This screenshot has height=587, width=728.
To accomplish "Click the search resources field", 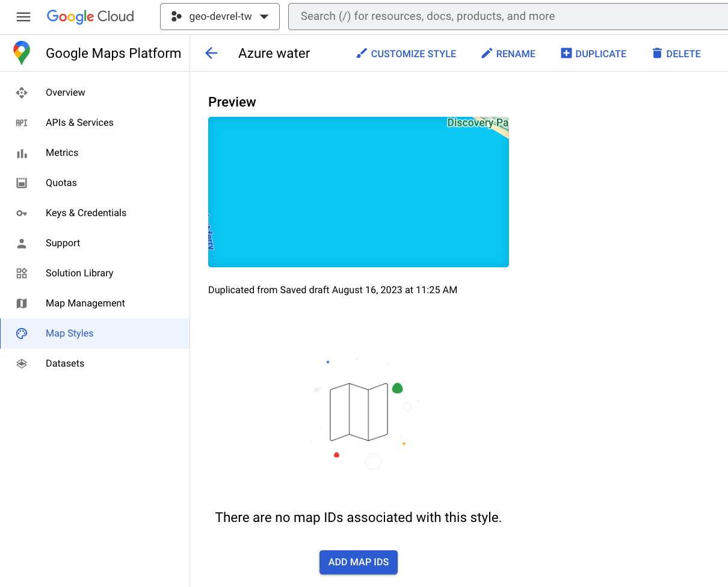I will click(508, 17).
